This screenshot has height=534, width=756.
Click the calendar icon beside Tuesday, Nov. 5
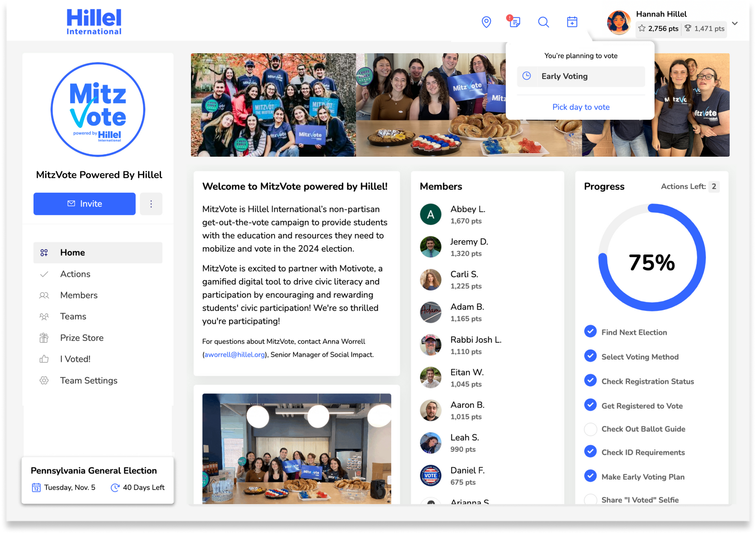point(36,488)
